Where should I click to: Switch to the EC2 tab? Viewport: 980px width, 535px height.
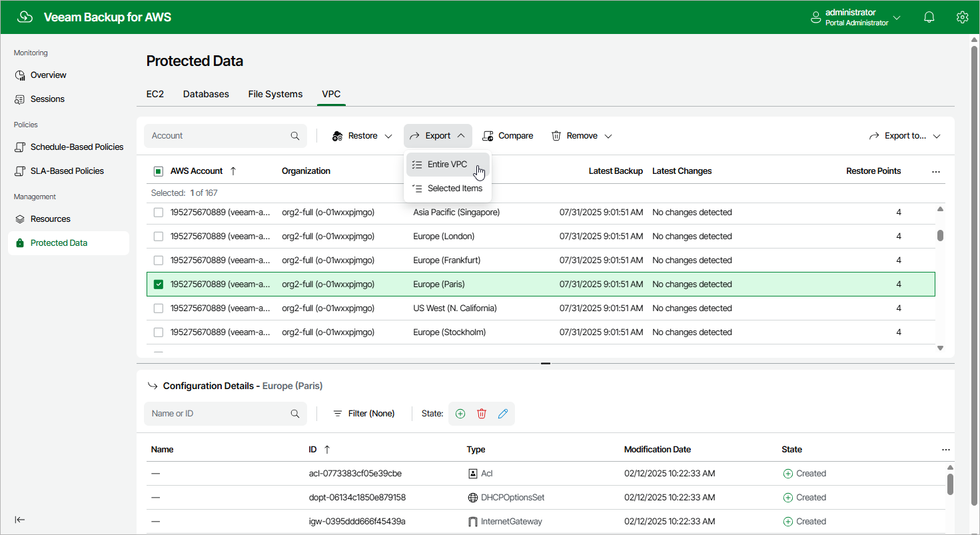tap(155, 94)
